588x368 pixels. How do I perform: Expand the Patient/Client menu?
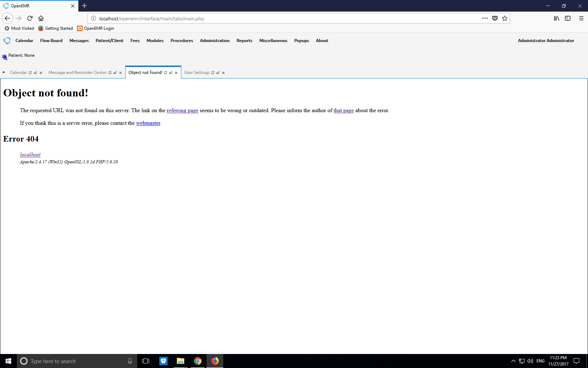point(109,41)
